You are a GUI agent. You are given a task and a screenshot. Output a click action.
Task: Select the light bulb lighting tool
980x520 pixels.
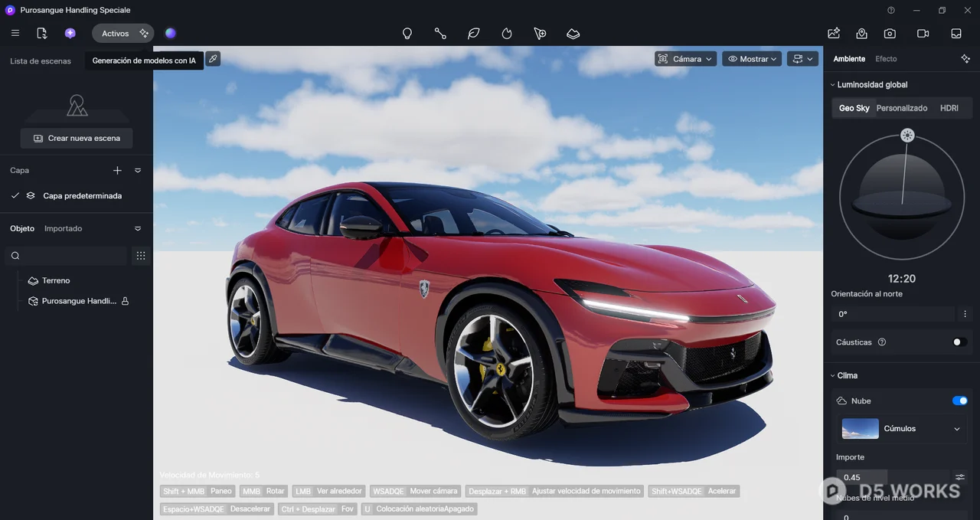(407, 34)
